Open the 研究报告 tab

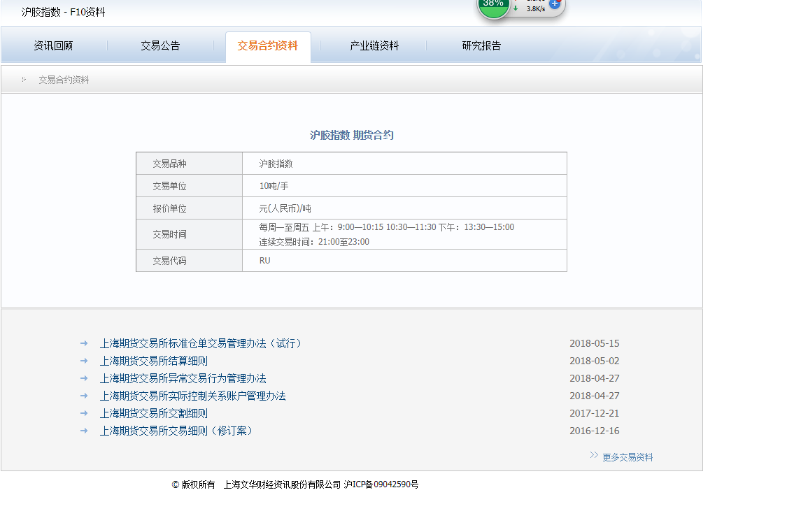coord(481,45)
